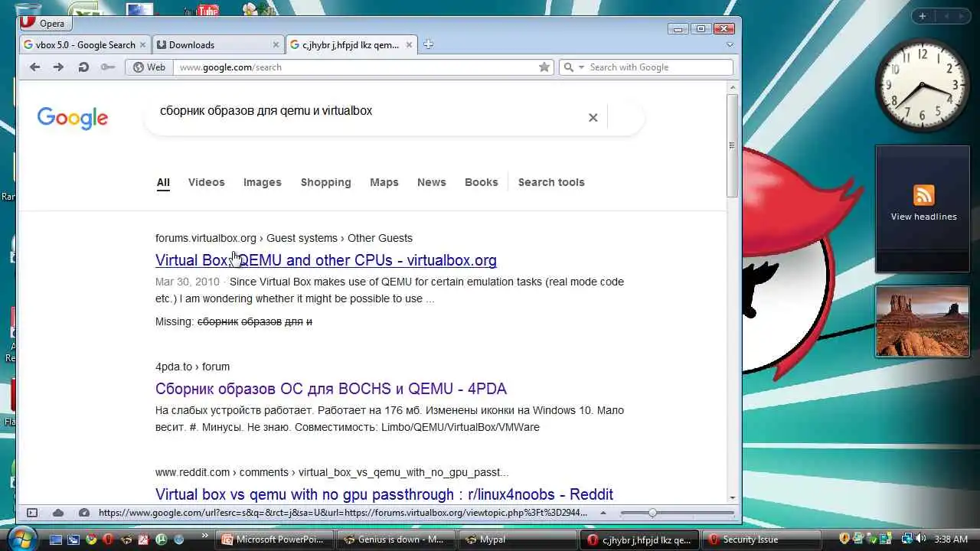Open the zoom level dropdown arrow
This screenshot has width=980, height=551.
[x=603, y=513]
